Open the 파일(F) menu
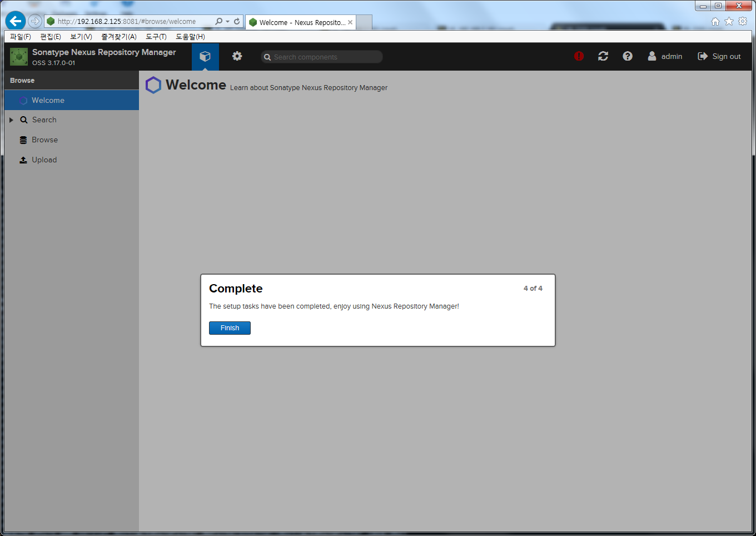Screen dimensions: 756x536 pyautogui.click(x=21, y=37)
